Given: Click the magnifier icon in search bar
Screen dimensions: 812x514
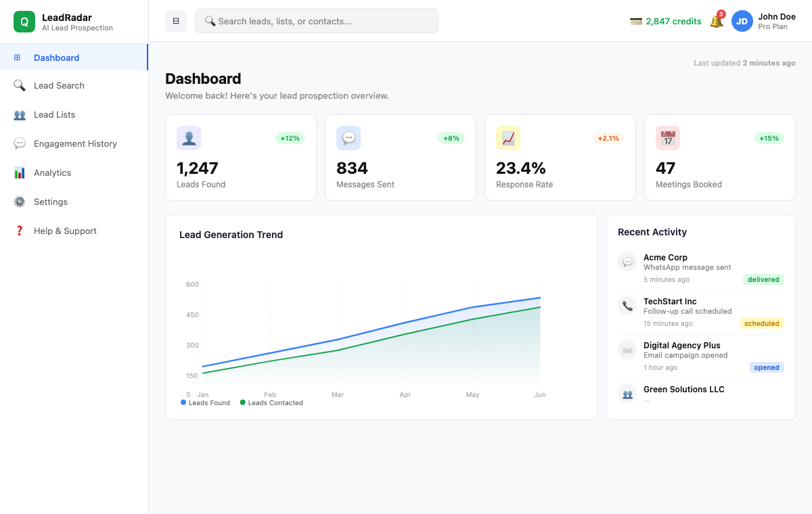Looking at the screenshot, I should [210, 21].
